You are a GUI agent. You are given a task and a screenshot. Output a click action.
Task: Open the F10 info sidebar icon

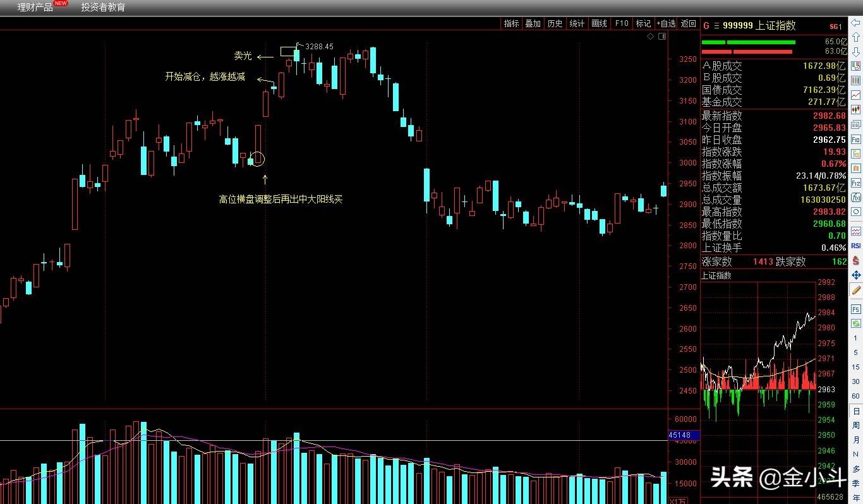click(856, 139)
